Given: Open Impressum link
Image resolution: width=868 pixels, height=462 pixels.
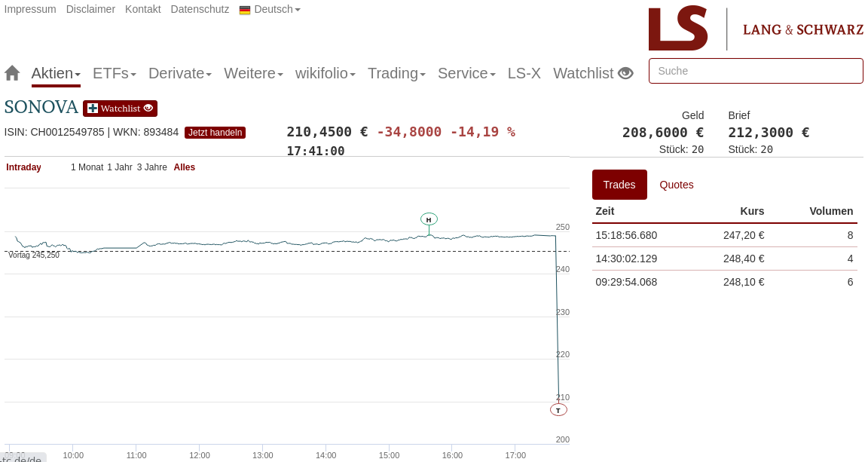Looking at the screenshot, I should 30,9.
